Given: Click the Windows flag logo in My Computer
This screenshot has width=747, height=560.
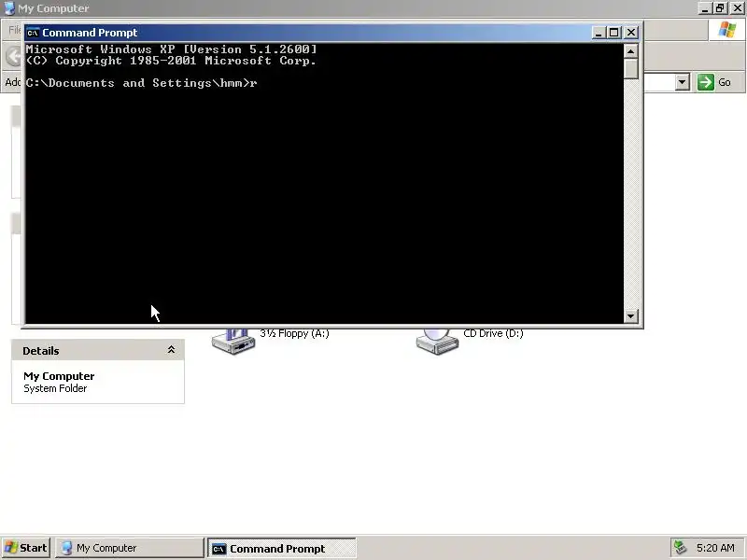Looking at the screenshot, I should tap(727, 30).
